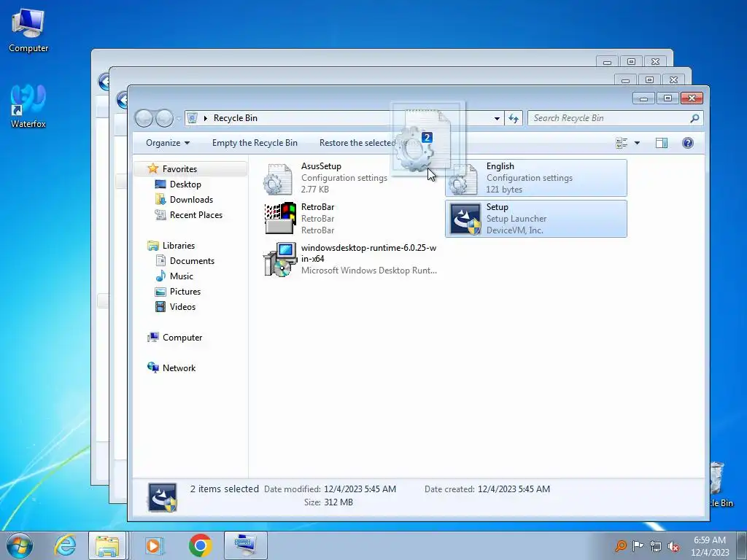Click the Setup file name text
The width and height of the screenshot is (747, 560).
click(498, 207)
